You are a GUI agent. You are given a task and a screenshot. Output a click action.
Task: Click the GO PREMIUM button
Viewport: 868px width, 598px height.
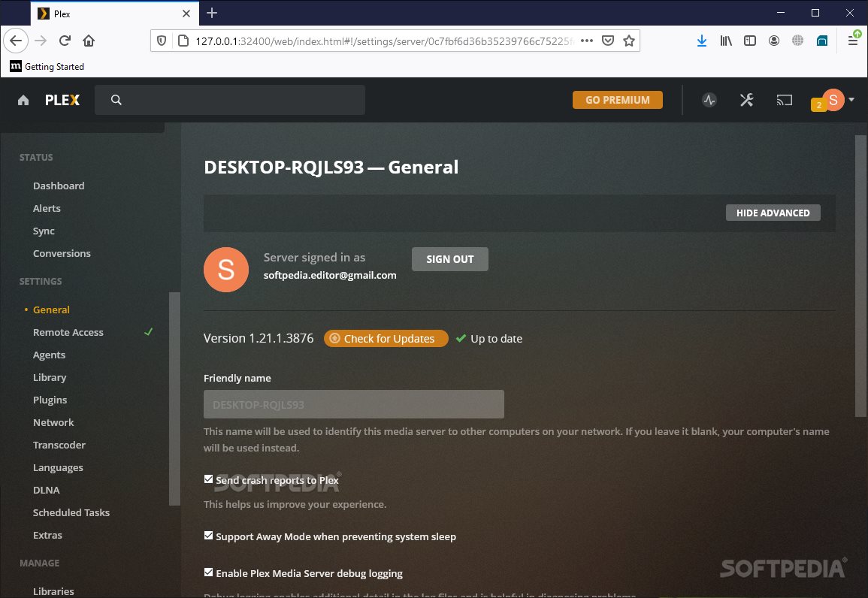pyautogui.click(x=617, y=100)
